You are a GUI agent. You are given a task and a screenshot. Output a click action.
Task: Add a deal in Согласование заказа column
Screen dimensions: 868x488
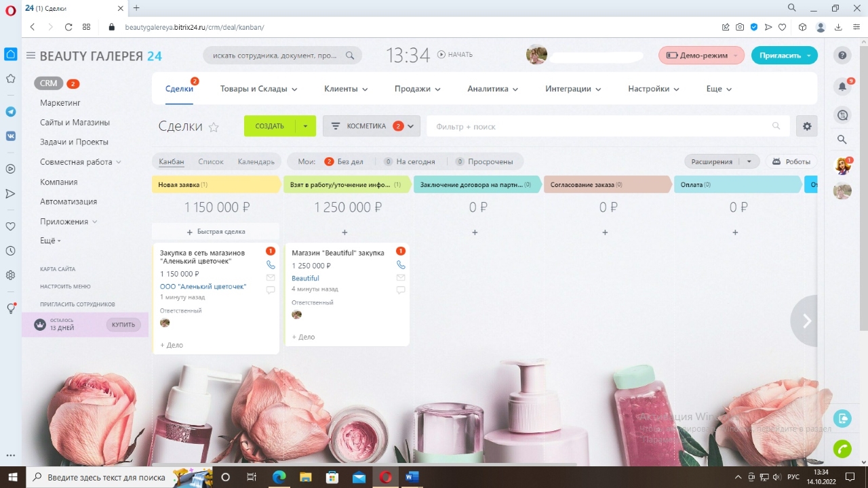click(605, 232)
